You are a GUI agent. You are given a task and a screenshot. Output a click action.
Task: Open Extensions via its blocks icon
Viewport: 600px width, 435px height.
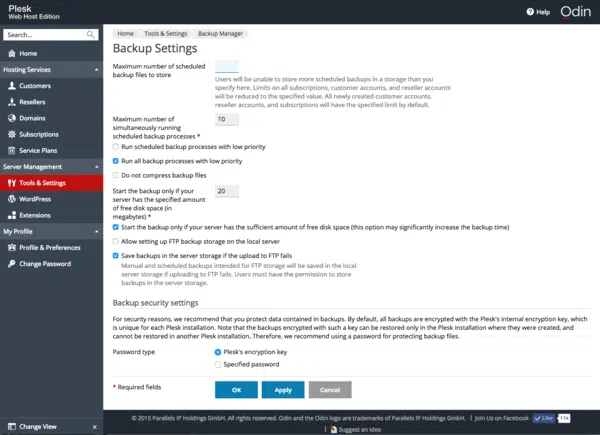[x=12, y=215]
